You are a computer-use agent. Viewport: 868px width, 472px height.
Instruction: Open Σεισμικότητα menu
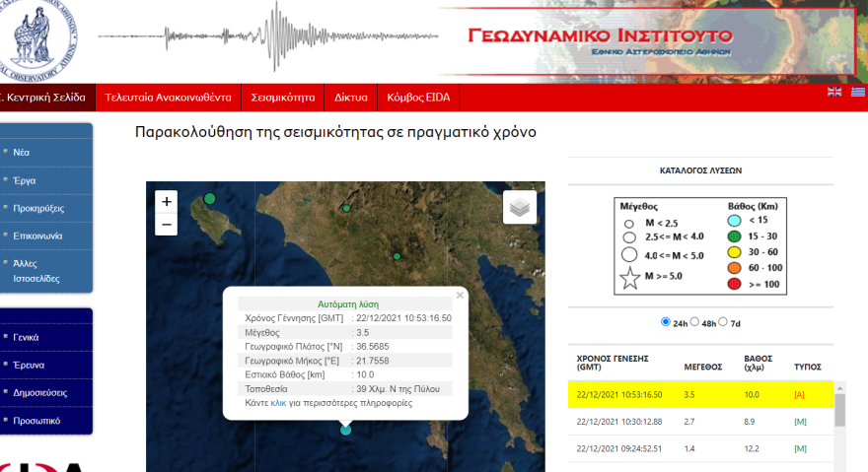pyautogui.click(x=283, y=98)
